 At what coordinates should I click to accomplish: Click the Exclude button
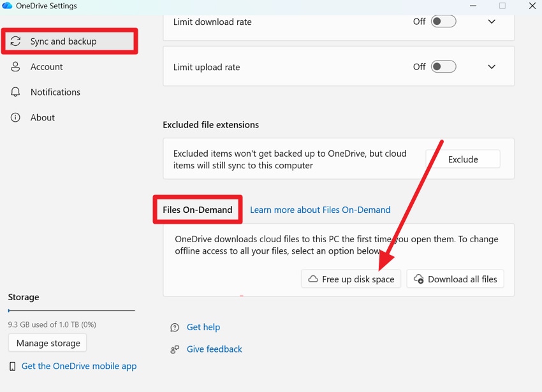(463, 159)
